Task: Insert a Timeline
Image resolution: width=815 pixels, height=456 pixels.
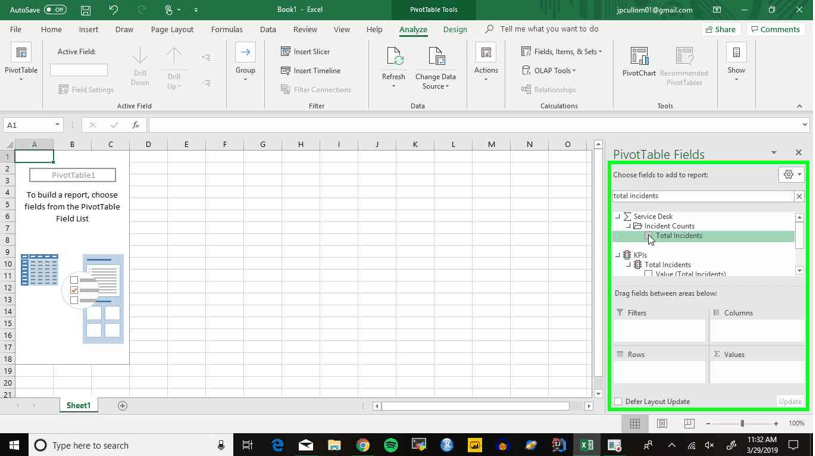Action: (311, 71)
